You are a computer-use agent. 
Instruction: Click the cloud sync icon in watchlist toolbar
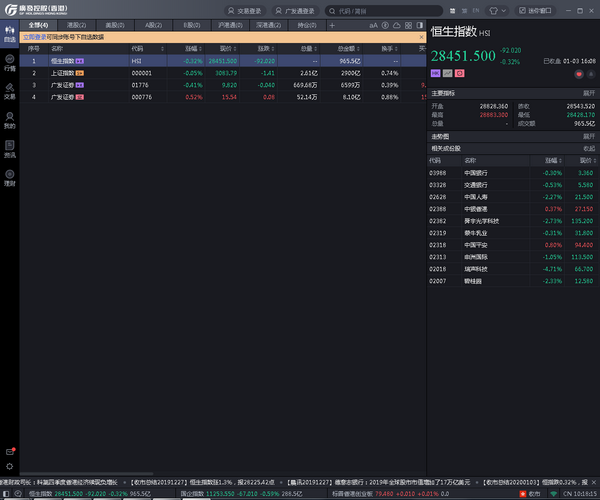click(397, 25)
